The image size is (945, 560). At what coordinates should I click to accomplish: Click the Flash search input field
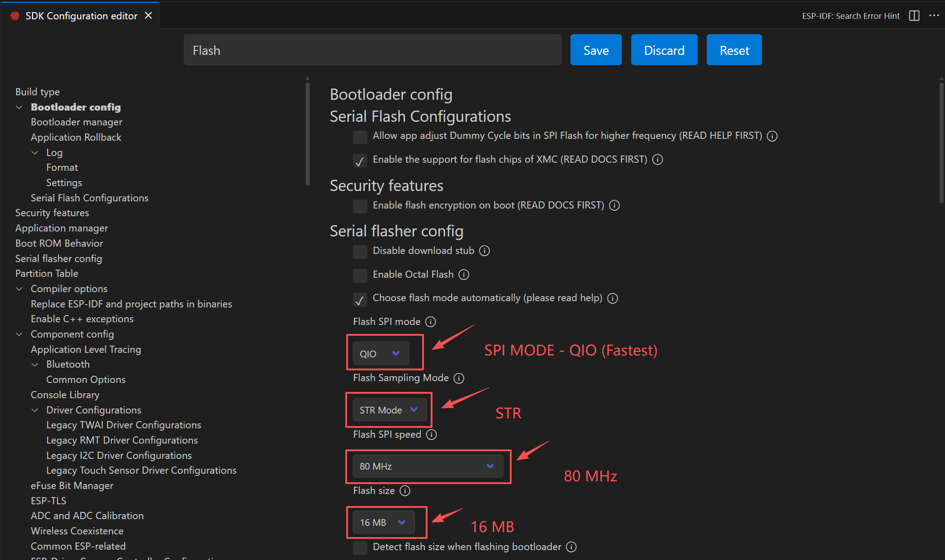(x=372, y=50)
